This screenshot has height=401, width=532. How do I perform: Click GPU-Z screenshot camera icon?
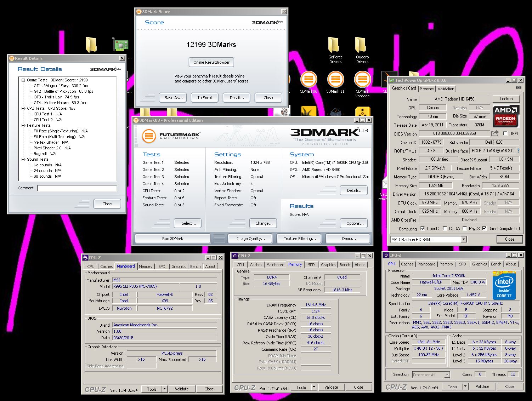pos(518,87)
